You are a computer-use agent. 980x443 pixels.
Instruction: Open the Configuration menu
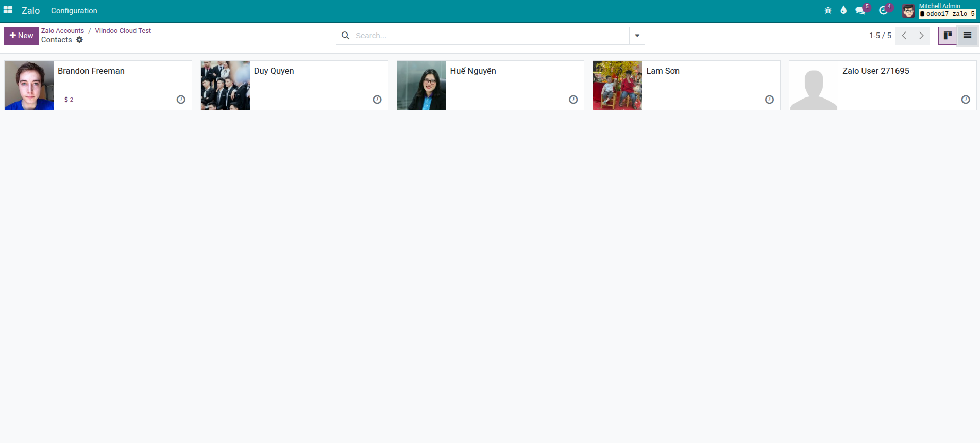coord(74,11)
